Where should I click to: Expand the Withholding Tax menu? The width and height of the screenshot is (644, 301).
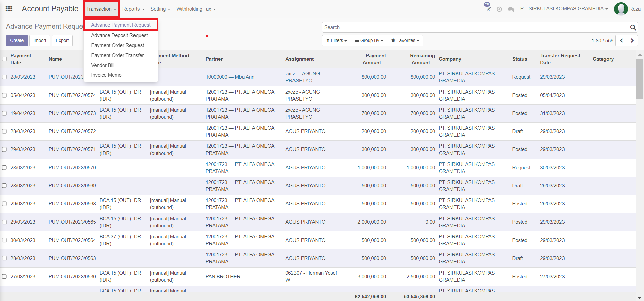coord(196,9)
